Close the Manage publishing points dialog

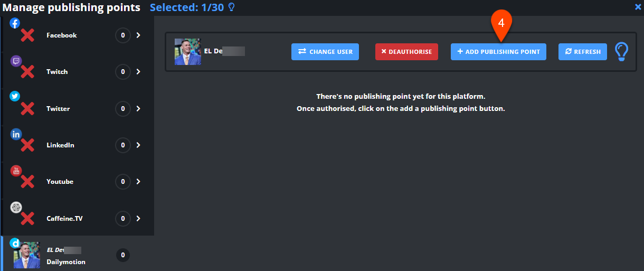tap(638, 7)
